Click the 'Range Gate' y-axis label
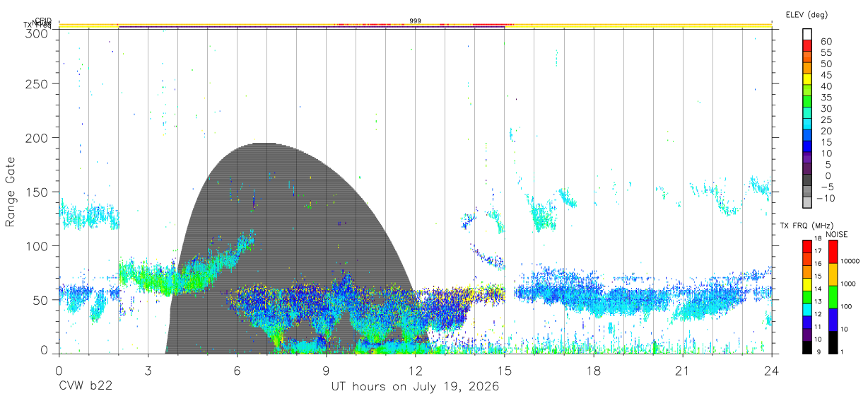This screenshot has width=868, height=401. click(x=11, y=192)
